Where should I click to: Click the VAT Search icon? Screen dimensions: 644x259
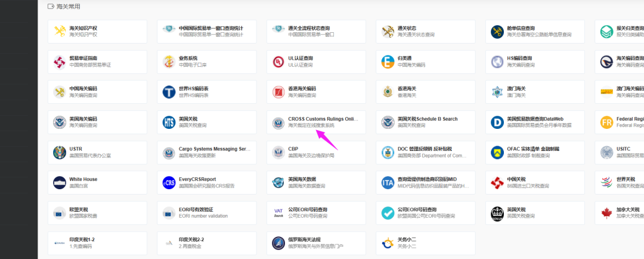278,213
